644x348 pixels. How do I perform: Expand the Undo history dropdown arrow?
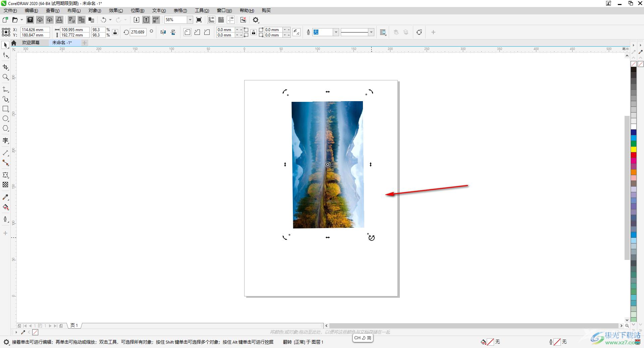click(x=110, y=20)
